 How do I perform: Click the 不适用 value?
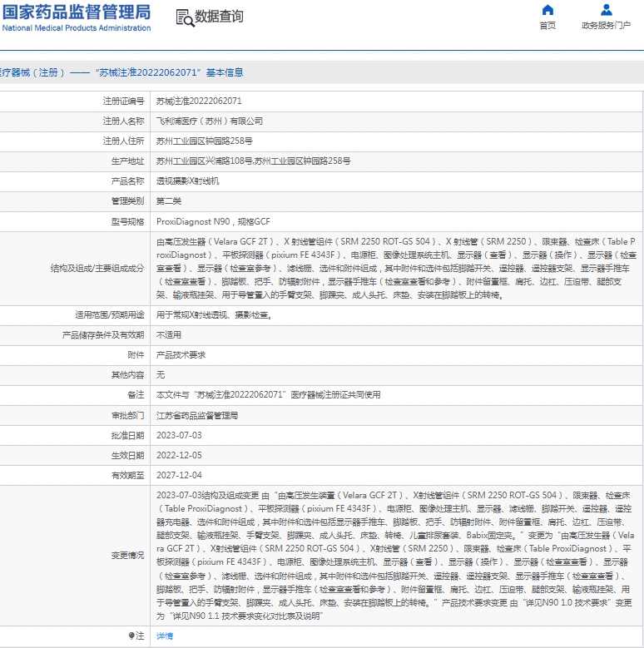(x=169, y=335)
